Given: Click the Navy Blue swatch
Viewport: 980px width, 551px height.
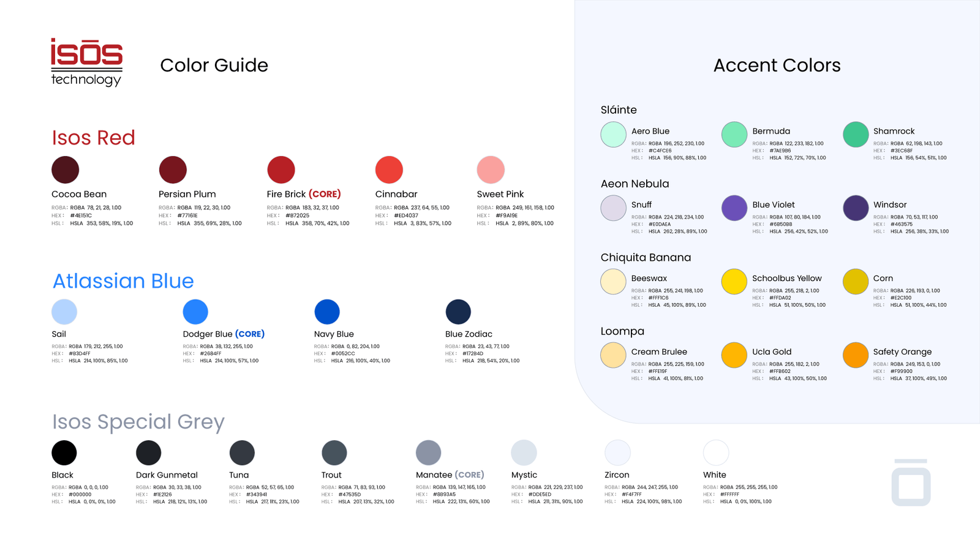Looking at the screenshot, I should coord(327,312).
